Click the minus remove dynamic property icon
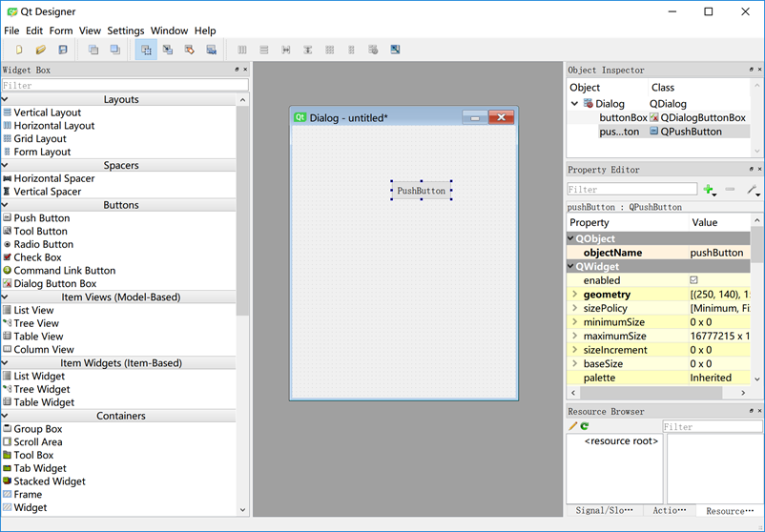Viewport: 765px width, 532px height. pyautogui.click(x=730, y=189)
